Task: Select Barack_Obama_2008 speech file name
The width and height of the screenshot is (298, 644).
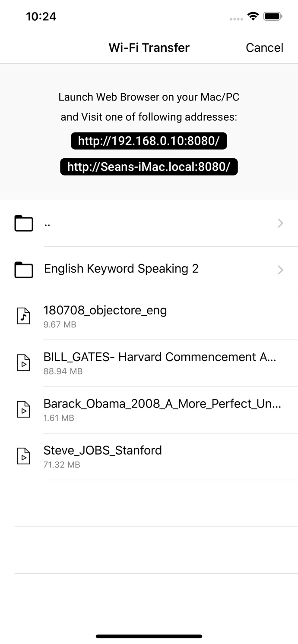Action: (x=162, y=403)
